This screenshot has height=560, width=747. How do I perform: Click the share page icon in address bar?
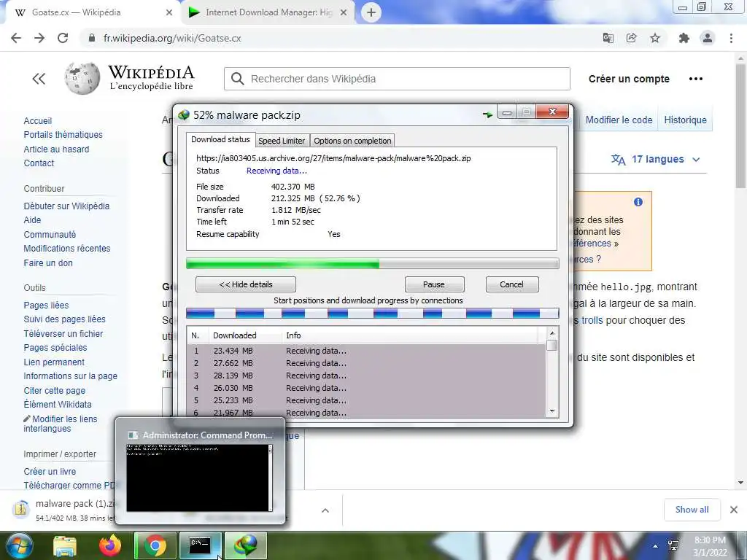[631, 38]
